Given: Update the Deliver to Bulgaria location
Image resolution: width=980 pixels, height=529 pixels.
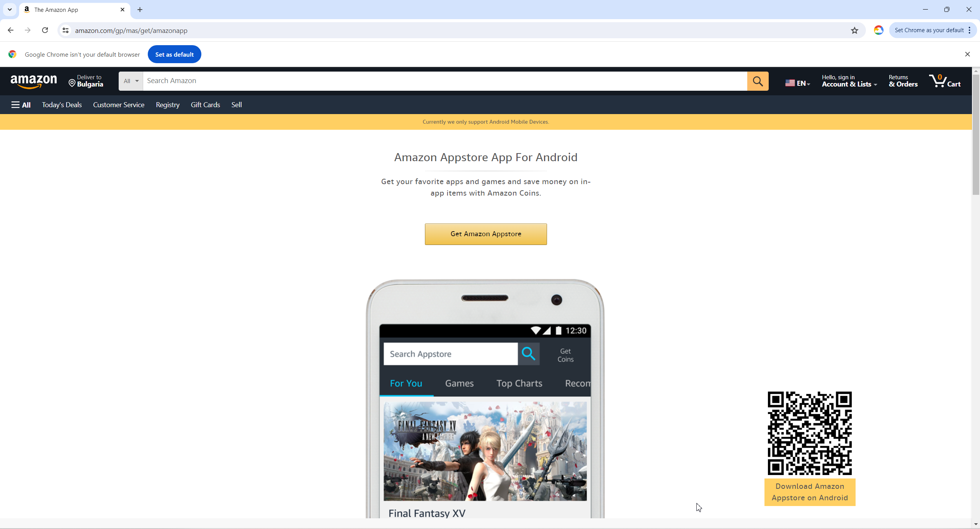Looking at the screenshot, I should [86, 81].
